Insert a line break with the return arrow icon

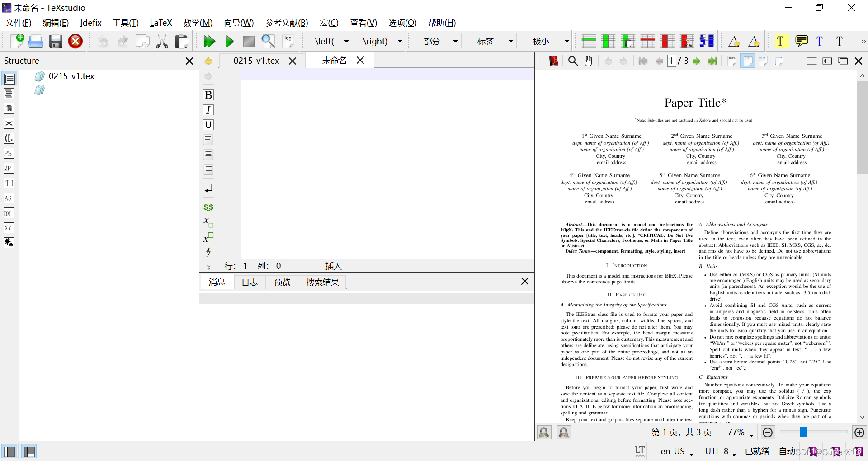[x=208, y=189]
